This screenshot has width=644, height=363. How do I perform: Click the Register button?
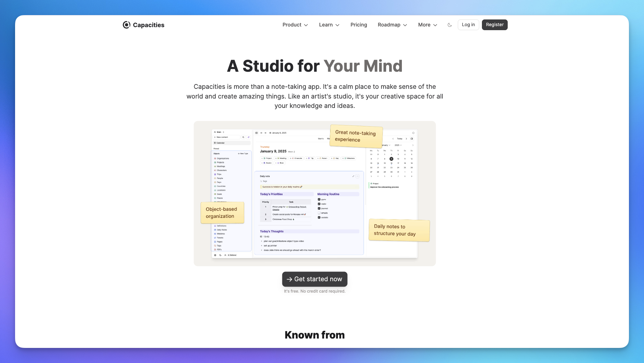495,25
